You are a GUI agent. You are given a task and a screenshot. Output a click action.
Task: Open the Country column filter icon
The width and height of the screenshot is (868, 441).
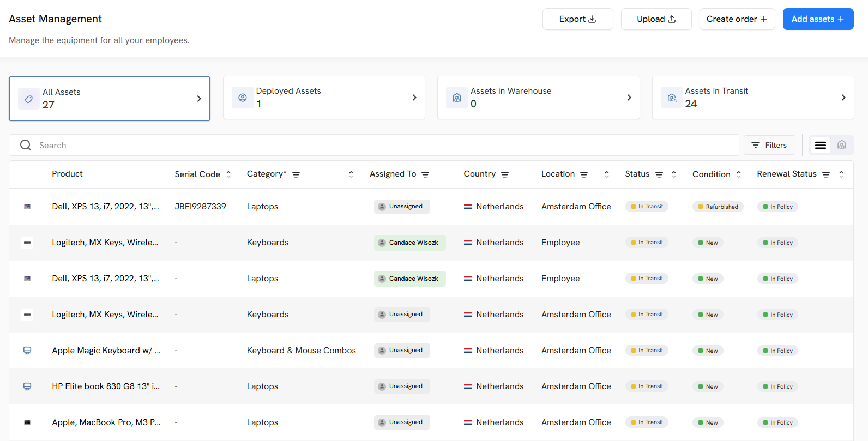pos(505,175)
